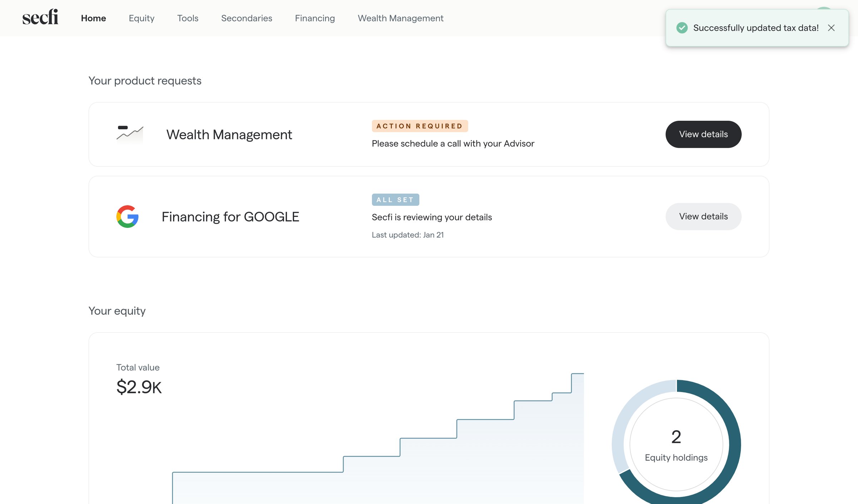Switch to the Secondaries tab
Image resolution: width=858 pixels, height=504 pixels.
[247, 18]
